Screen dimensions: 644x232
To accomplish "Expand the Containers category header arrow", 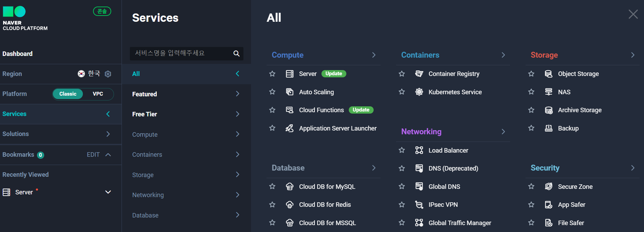I will click(x=503, y=55).
